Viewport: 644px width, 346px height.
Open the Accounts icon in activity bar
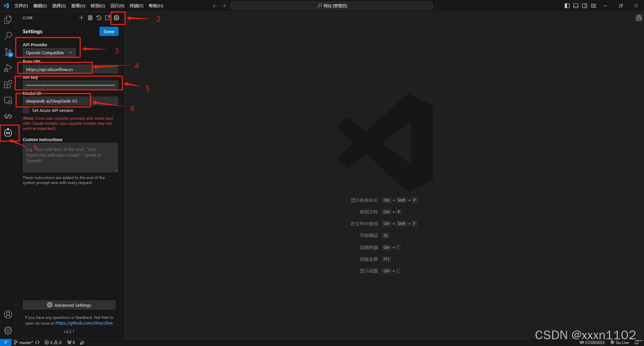[x=8, y=314]
